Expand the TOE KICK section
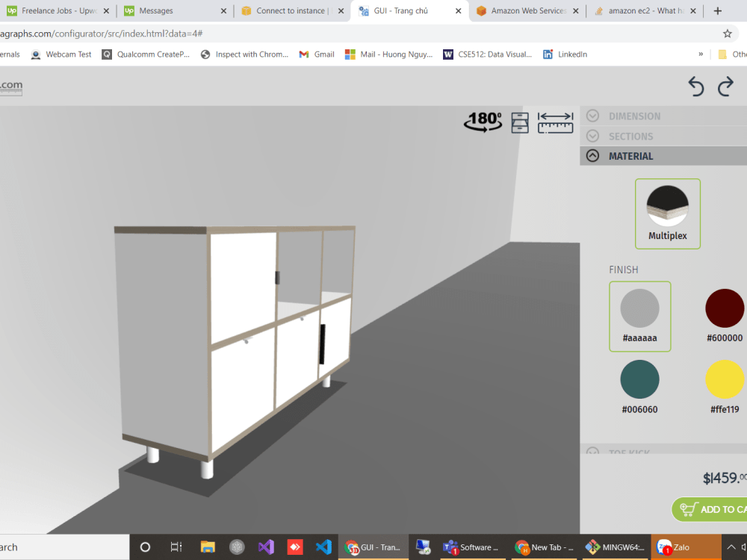This screenshot has height=560, width=747. pos(663,450)
